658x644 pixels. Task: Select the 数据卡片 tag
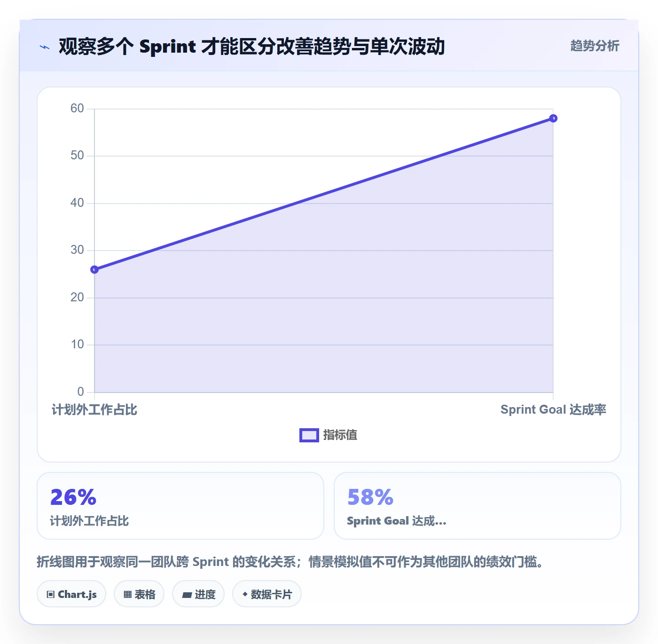[267, 594]
